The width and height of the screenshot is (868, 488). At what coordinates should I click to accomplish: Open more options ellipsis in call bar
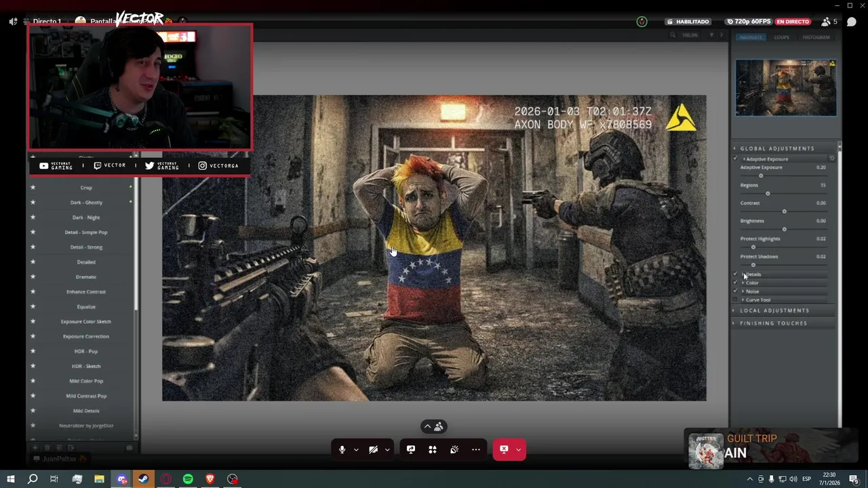coord(476,449)
